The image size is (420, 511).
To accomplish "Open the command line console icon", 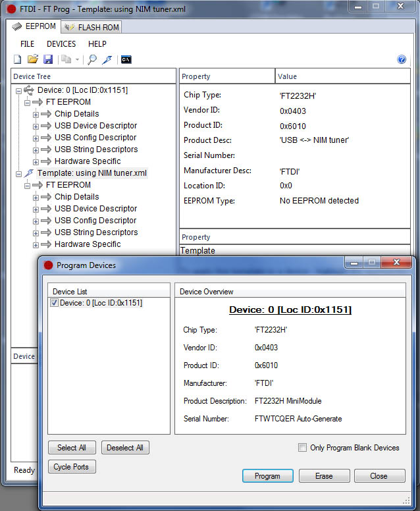I will coord(126,60).
